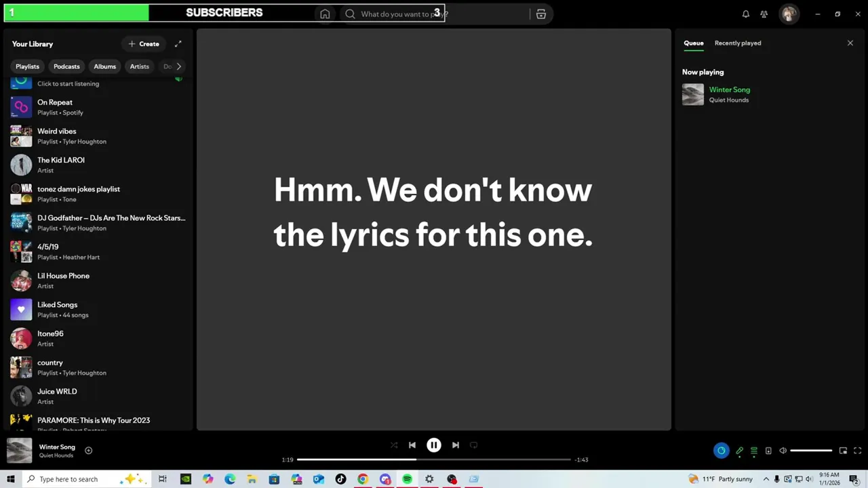Open the 4/5/19 playlist

click(x=98, y=251)
